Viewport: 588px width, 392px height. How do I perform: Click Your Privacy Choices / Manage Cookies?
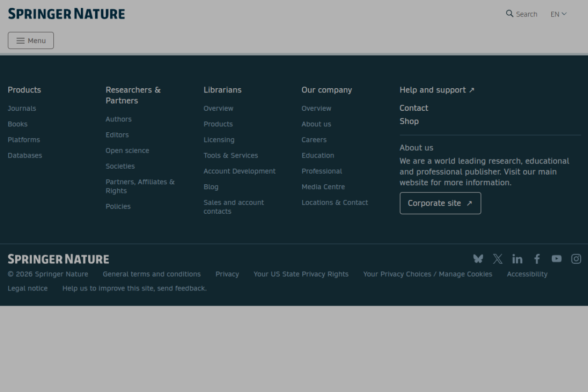coord(427,274)
